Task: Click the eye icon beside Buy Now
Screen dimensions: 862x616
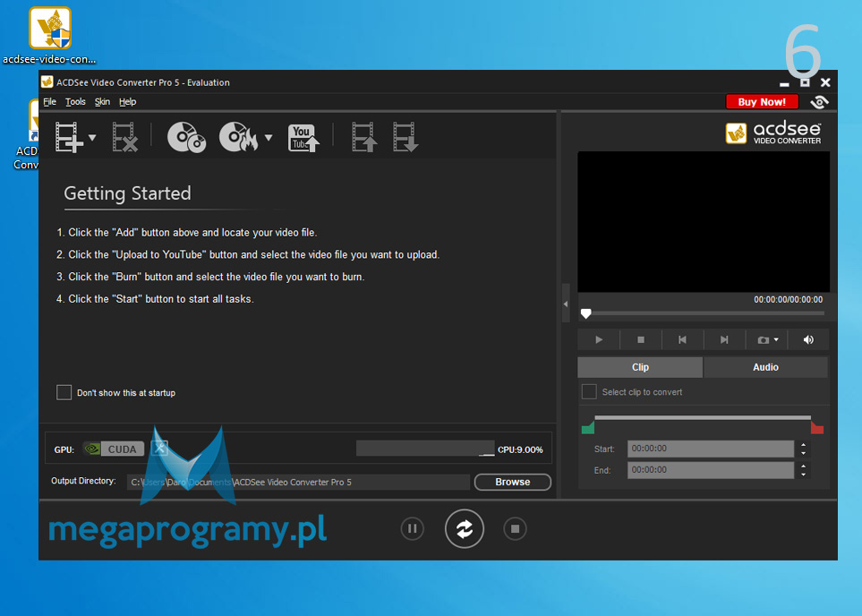Action: point(819,102)
